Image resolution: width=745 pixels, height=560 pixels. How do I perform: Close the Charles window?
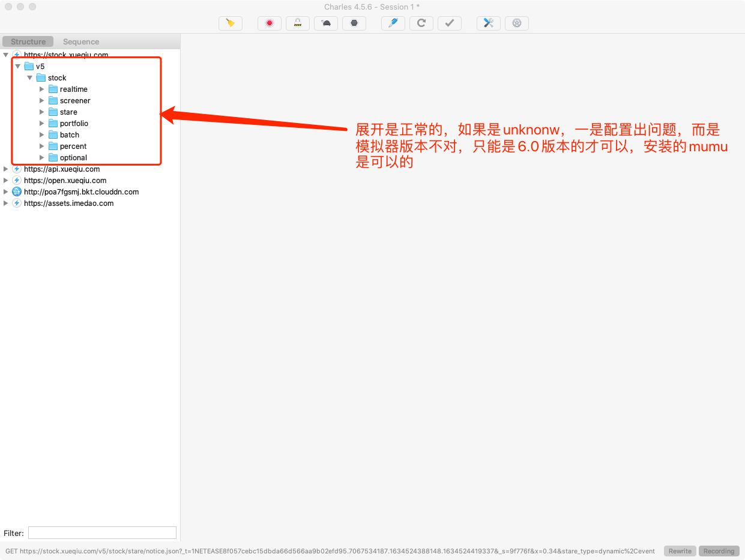pyautogui.click(x=8, y=7)
